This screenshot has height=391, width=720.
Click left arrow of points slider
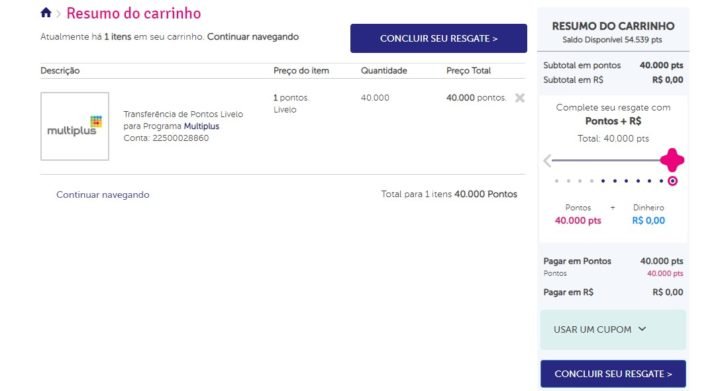tap(547, 161)
